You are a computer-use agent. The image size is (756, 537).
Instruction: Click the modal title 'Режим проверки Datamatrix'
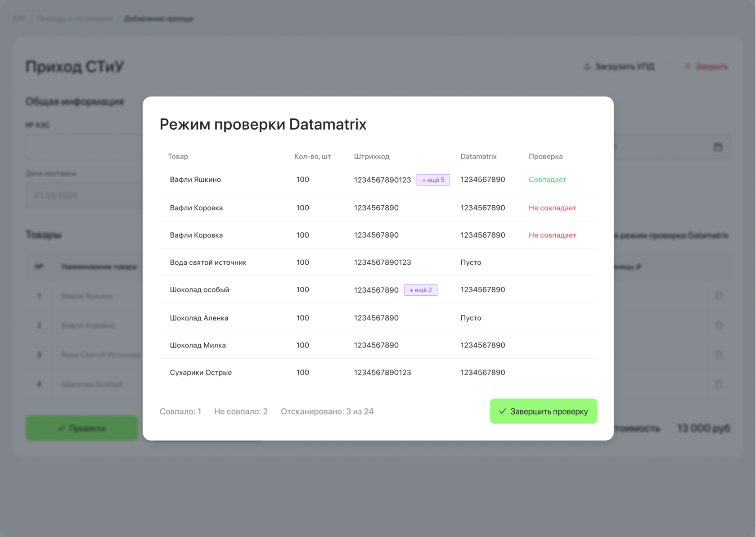[263, 124]
